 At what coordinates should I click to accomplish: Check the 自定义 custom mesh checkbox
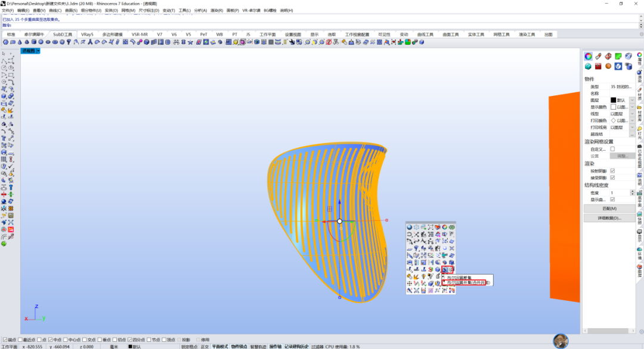pyautogui.click(x=612, y=149)
